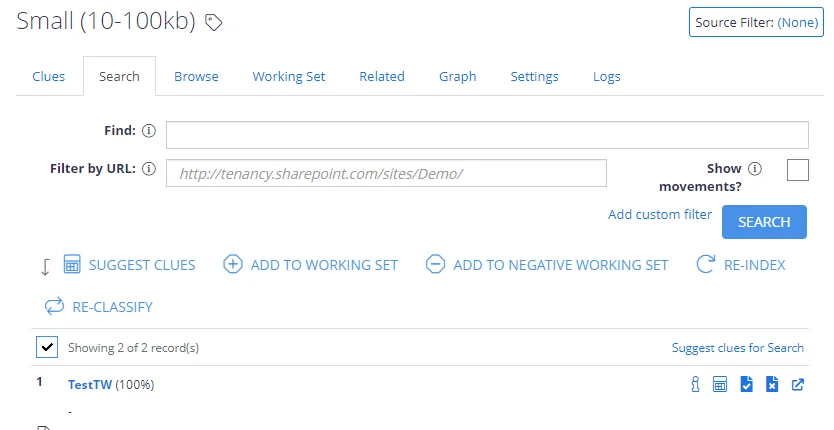Viewport: 834px width, 430px height.
Task: Switch to the Clues tab
Action: 48,77
